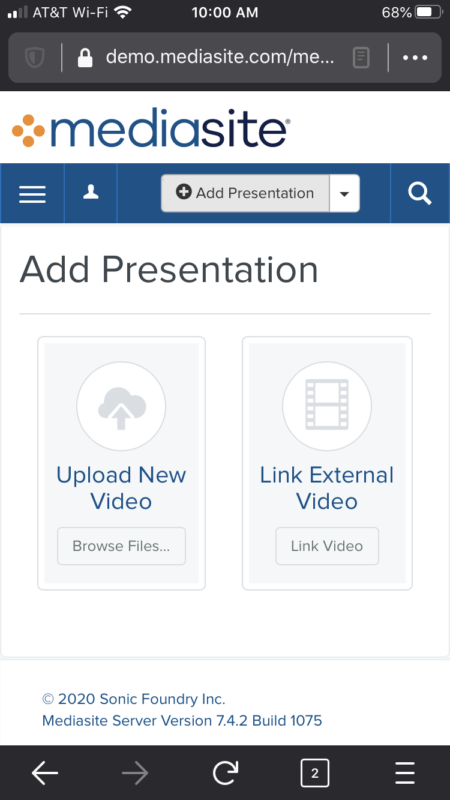Tap the battery indicator in status bar
Viewport: 450px width, 800px height.
(429, 12)
